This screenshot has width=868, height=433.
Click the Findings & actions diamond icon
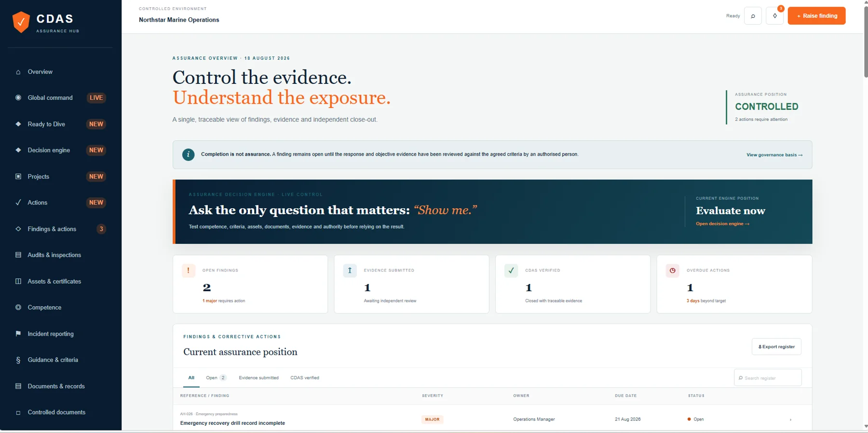tap(18, 229)
